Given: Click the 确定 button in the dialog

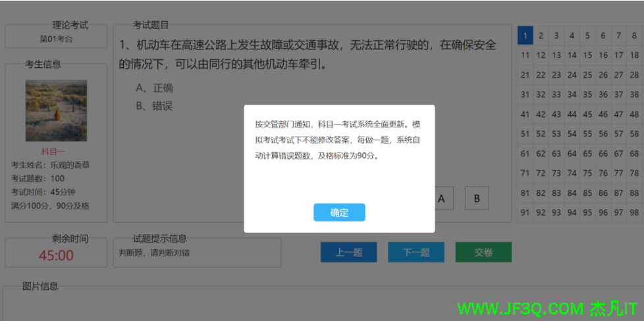Looking at the screenshot, I should pyautogui.click(x=339, y=213).
